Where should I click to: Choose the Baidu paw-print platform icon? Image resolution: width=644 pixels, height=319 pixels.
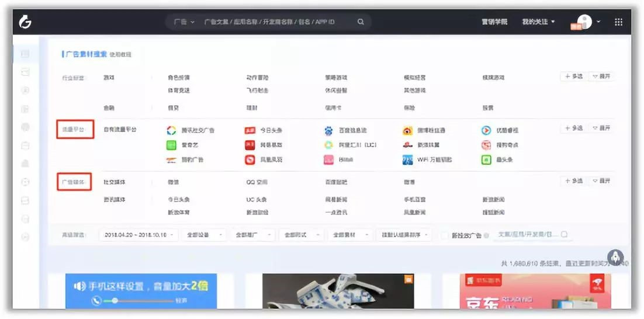[328, 130]
